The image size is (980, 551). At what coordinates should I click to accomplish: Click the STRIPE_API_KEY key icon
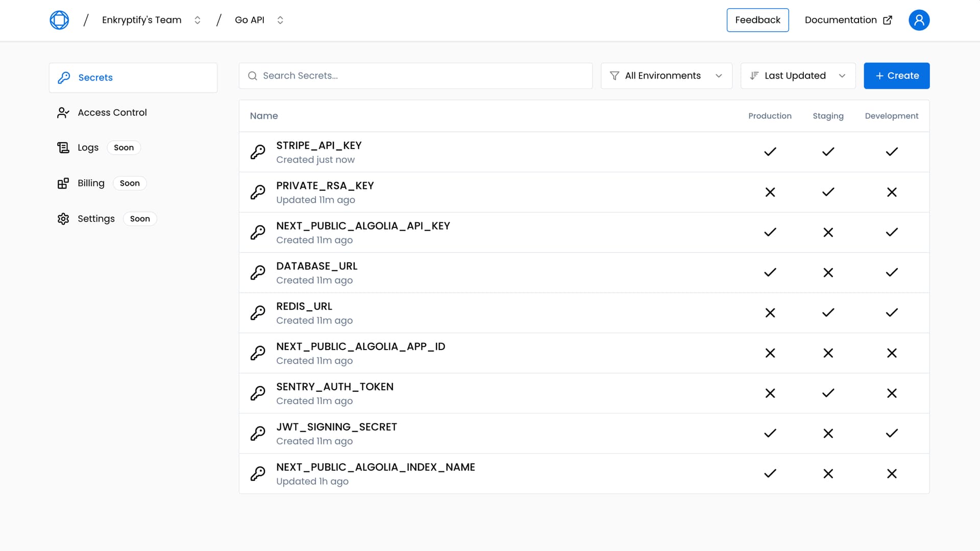[258, 152]
